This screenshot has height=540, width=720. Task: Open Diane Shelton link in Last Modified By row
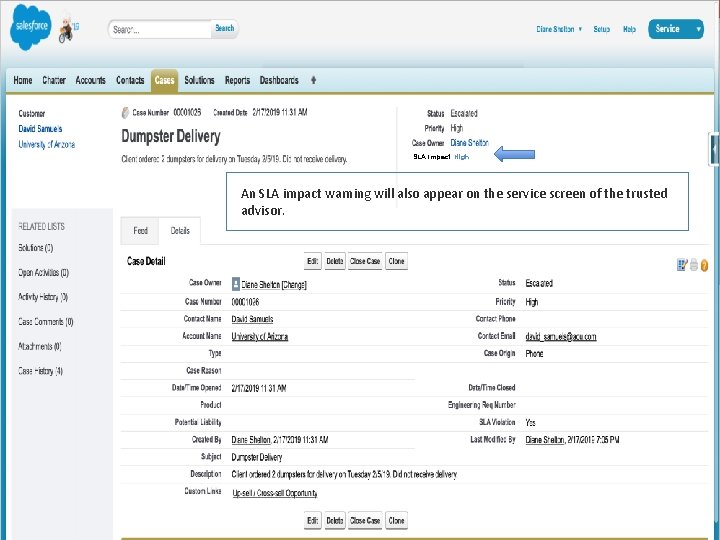[545, 440]
